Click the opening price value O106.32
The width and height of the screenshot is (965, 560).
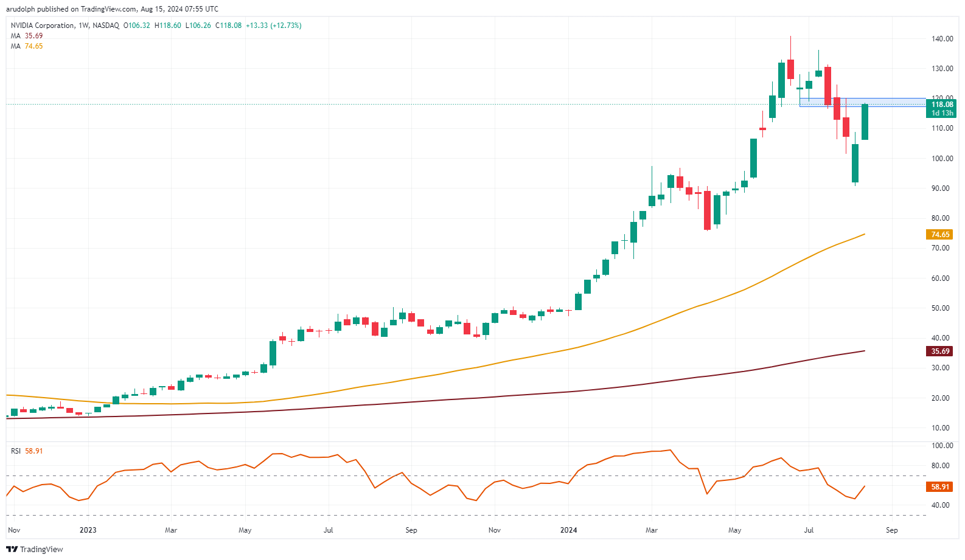(x=137, y=26)
